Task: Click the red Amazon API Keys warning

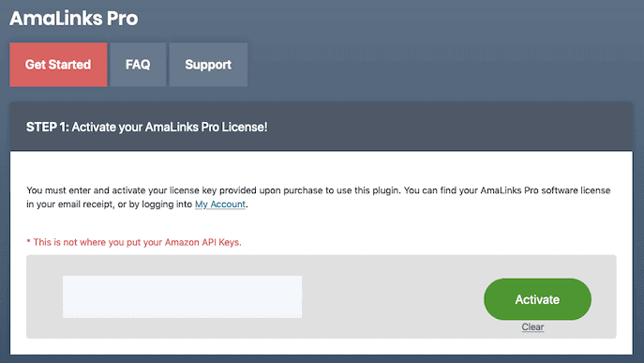Action: coord(134,242)
